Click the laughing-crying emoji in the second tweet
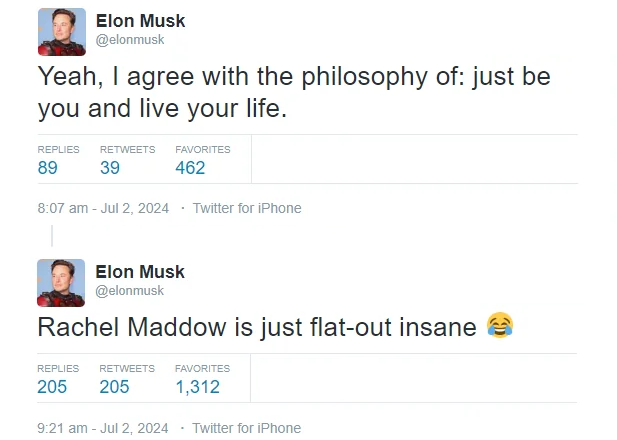Image resolution: width=617 pixels, height=440 pixels. point(500,325)
